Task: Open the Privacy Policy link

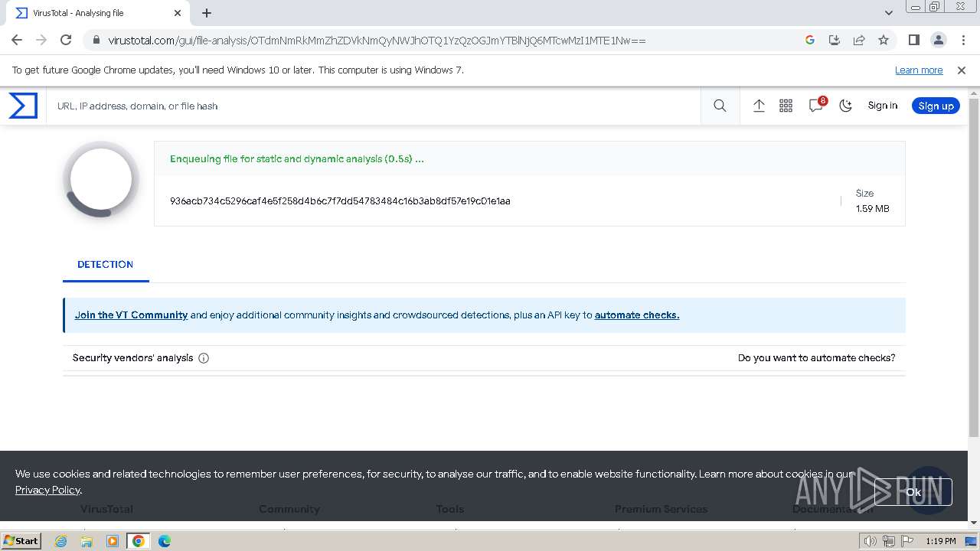Action: pos(47,490)
